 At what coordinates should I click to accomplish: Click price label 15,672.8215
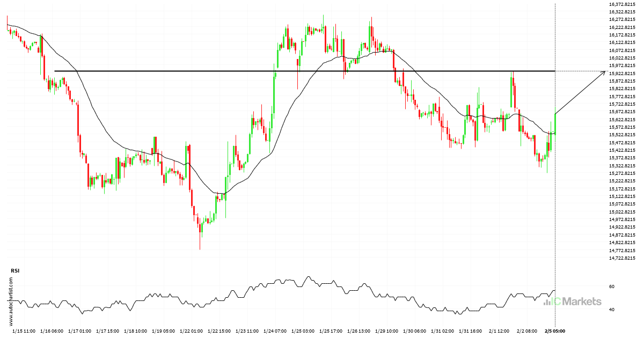tap(623, 112)
